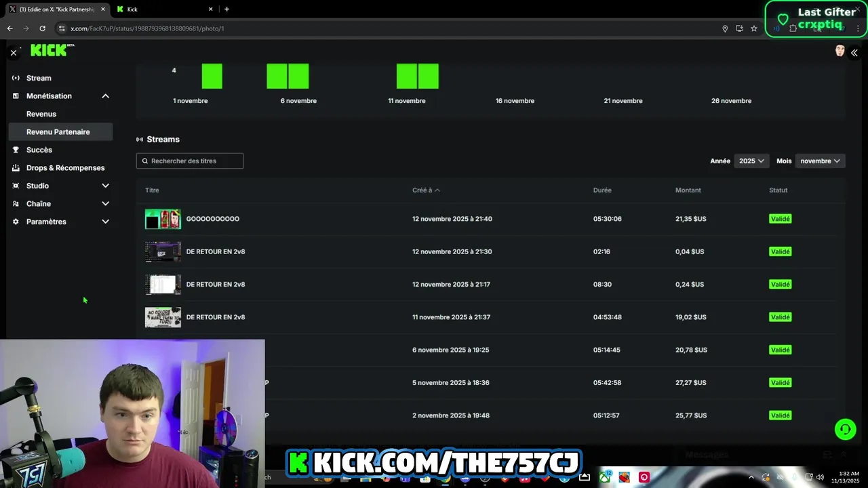The width and height of the screenshot is (868, 488).
Task: Open the browser three-dot menu
Action: pos(858,28)
